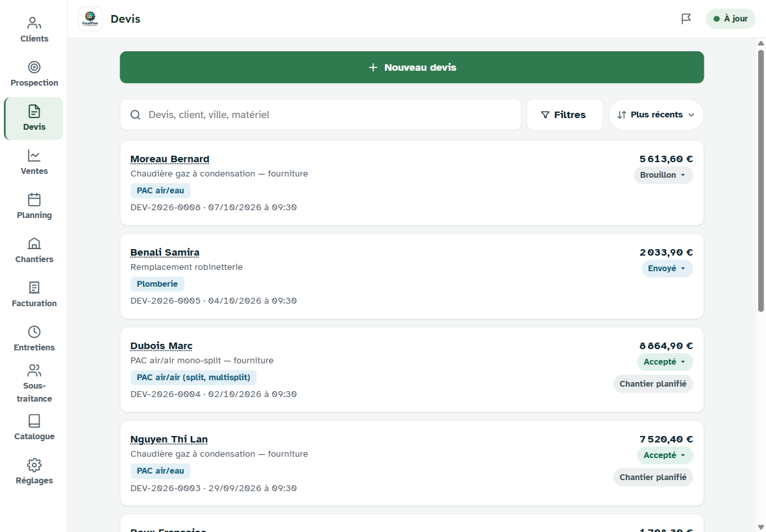Click the flag icon in header

coord(686,19)
